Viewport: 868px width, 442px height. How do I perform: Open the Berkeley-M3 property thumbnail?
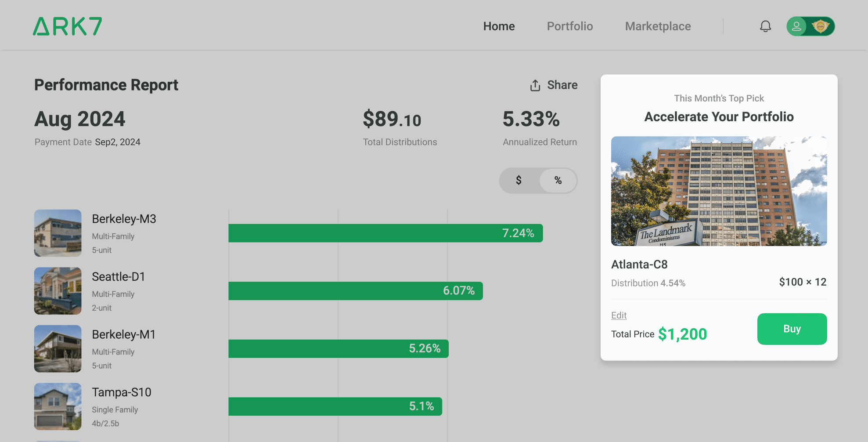tap(58, 233)
